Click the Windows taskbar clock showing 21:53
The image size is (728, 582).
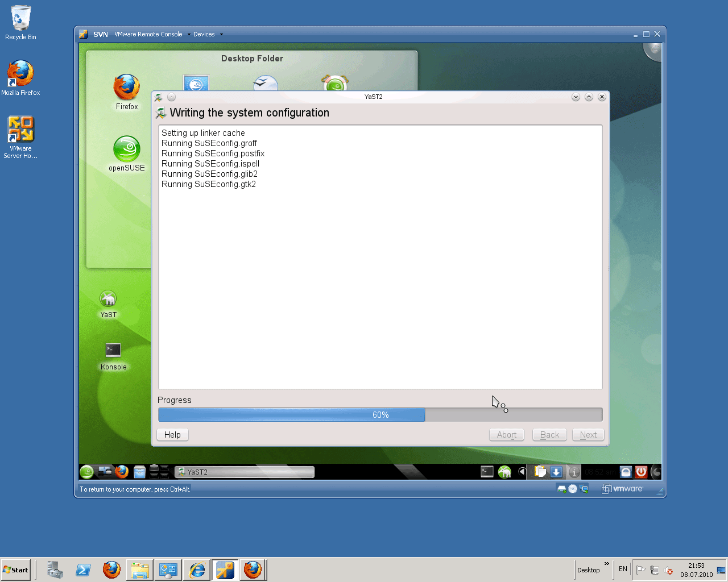696,570
